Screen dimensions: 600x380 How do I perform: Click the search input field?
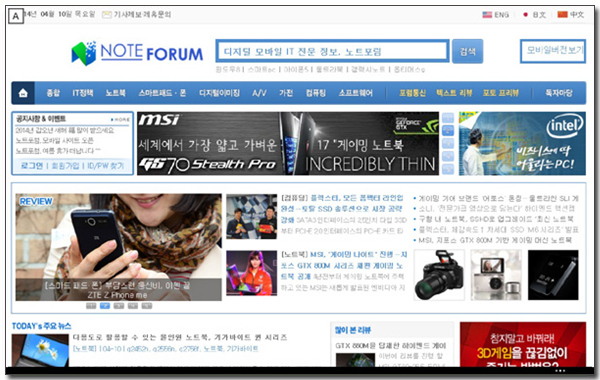[332, 51]
